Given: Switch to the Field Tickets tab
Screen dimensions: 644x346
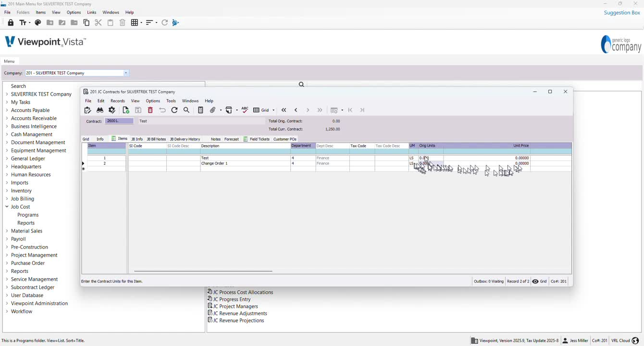Looking at the screenshot, I should tap(257, 139).
